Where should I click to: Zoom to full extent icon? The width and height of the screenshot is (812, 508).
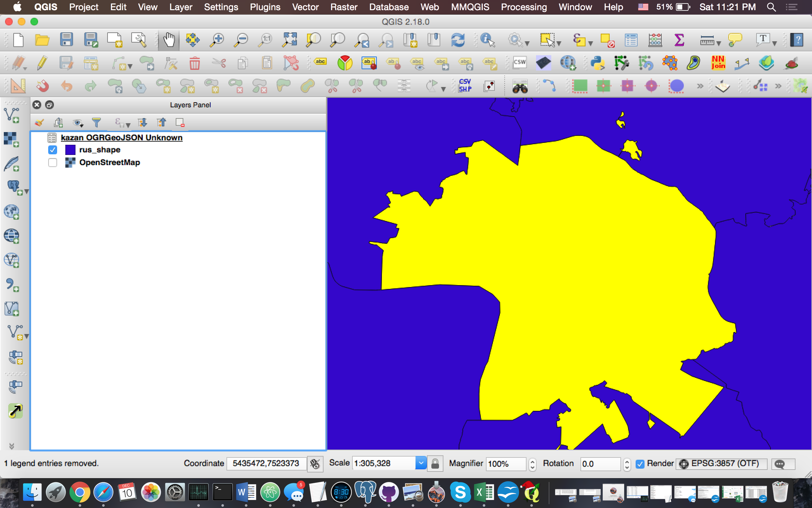pos(289,40)
